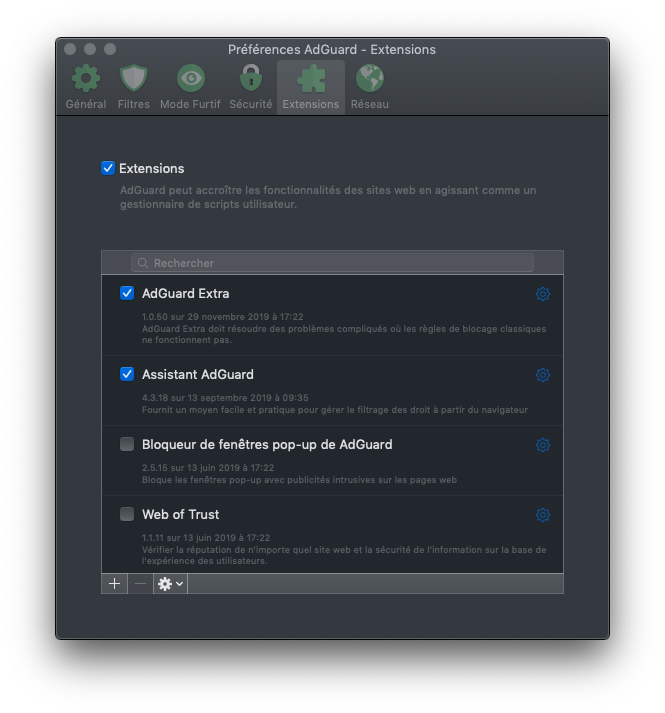Open the Général preferences gear icon
Image resolution: width=665 pixels, height=713 pixels.
pos(86,78)
